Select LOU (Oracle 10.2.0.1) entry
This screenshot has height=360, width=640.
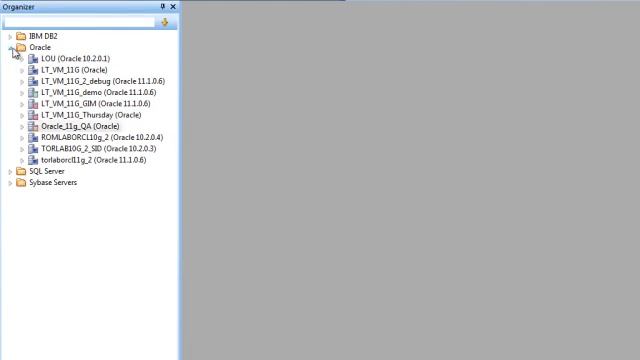point(76,59)
